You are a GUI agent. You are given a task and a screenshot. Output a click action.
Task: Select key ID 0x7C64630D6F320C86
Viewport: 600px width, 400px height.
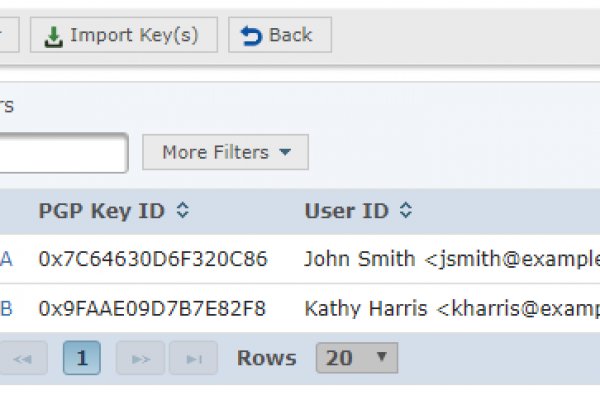point(153,260)
